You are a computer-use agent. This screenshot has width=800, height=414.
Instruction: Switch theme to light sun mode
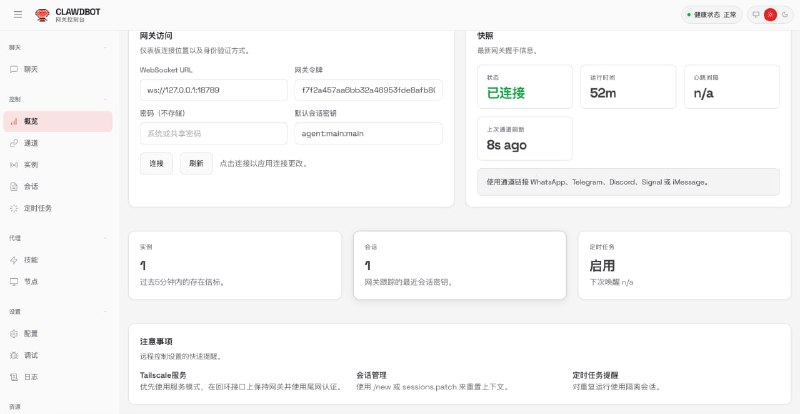770,15
